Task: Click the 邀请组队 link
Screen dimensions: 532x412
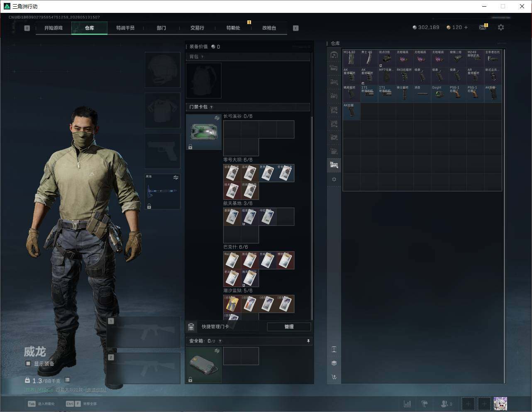Action: pos(96,390)
